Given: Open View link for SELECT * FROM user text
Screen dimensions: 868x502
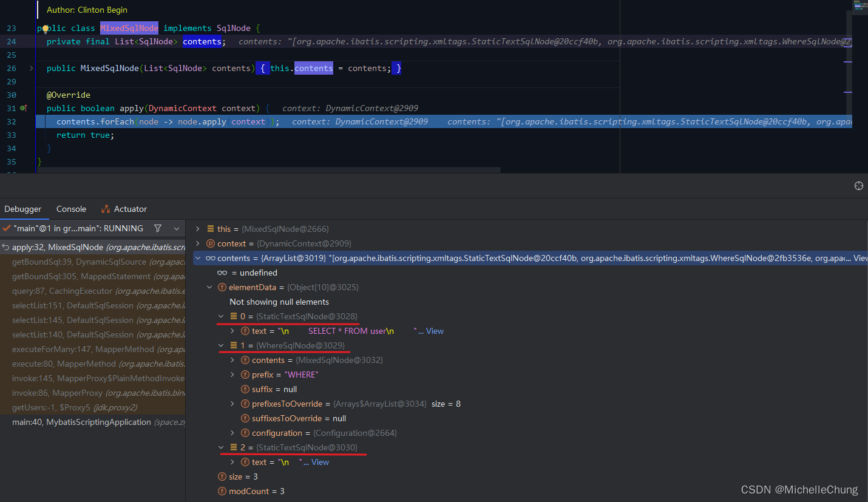Looking at the screenshot, I should click(x=435, y=331).
